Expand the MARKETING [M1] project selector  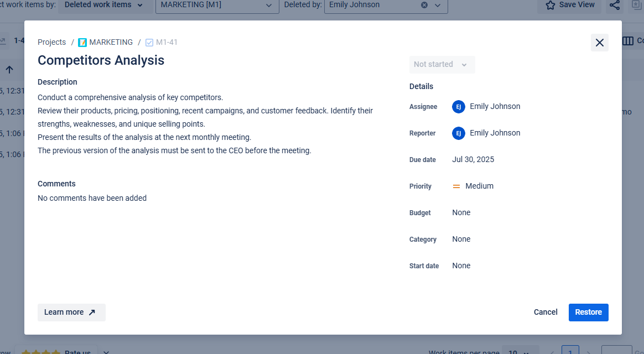point(216,5)
